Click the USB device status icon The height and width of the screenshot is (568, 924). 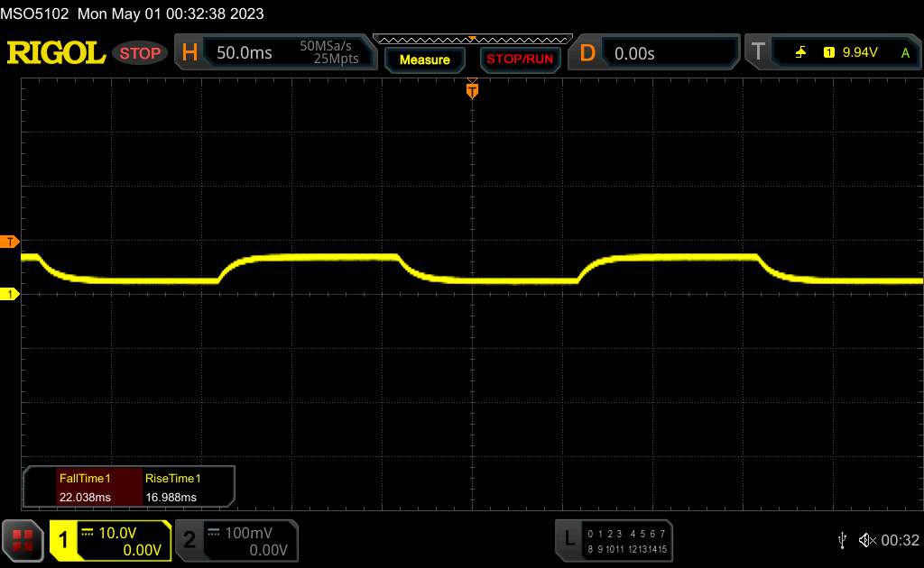click(842, 539)
